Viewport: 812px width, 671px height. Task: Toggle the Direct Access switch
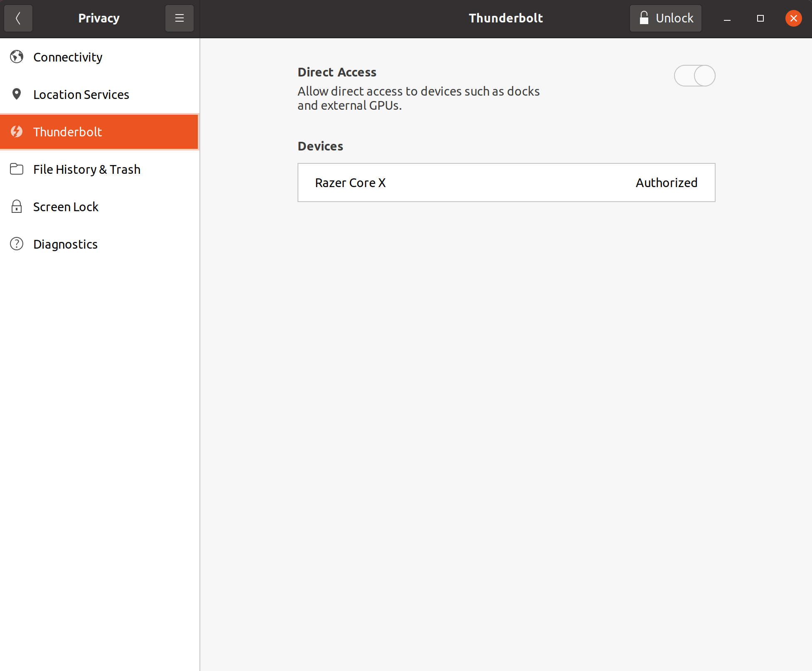coord(694,76)
